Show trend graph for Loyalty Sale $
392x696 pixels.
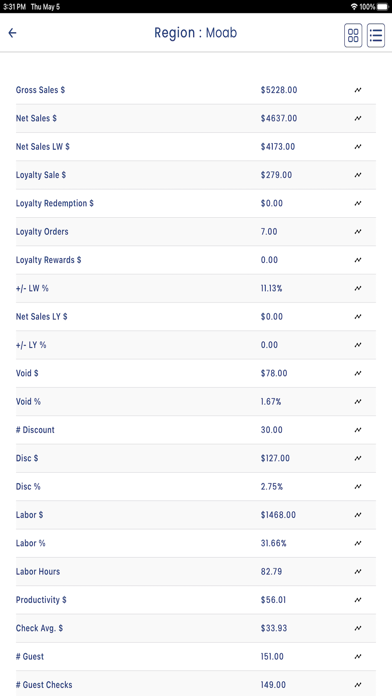(x=358, y=175)
